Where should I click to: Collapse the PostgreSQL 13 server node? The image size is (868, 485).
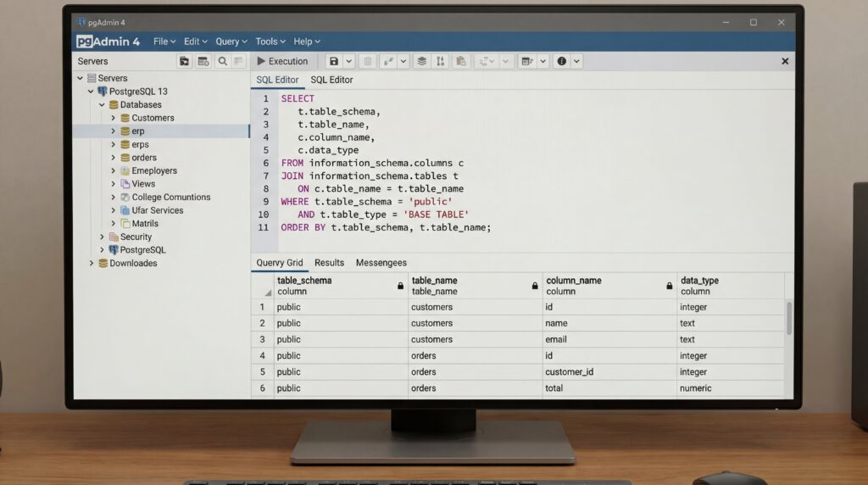[91, 92]
